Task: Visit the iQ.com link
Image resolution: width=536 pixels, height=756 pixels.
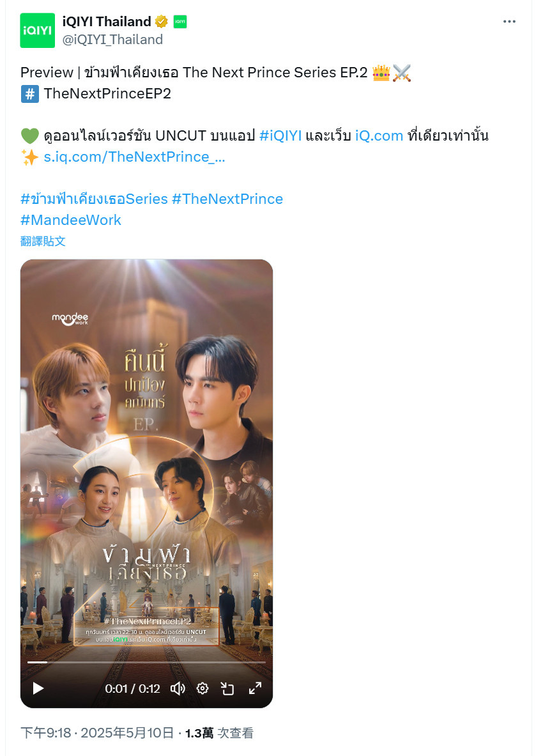Action: click(x=379, y=135)
